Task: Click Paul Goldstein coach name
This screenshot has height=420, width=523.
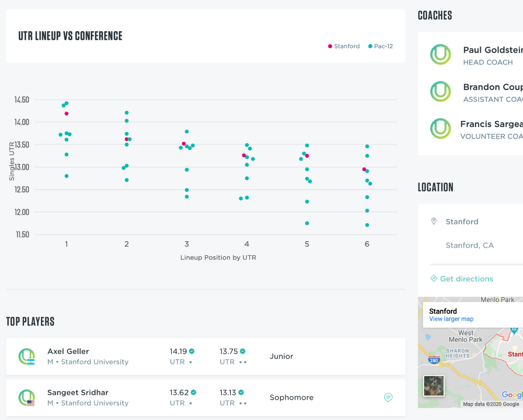Action: tap(493, 50)
